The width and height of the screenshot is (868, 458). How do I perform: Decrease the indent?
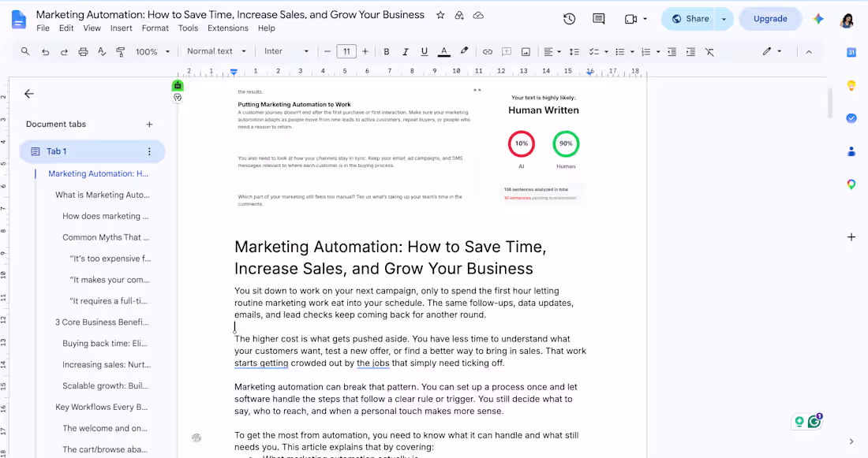(672, 51)
